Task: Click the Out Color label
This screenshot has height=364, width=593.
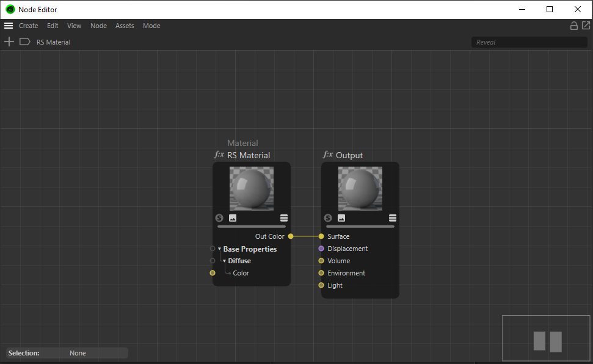Action: click(270, 236)
